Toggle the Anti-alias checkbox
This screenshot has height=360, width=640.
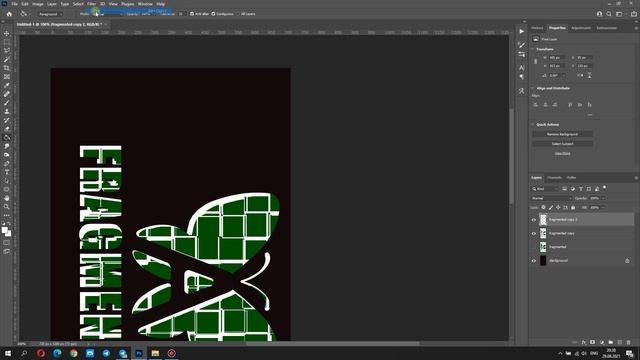[x=192, y=14]
